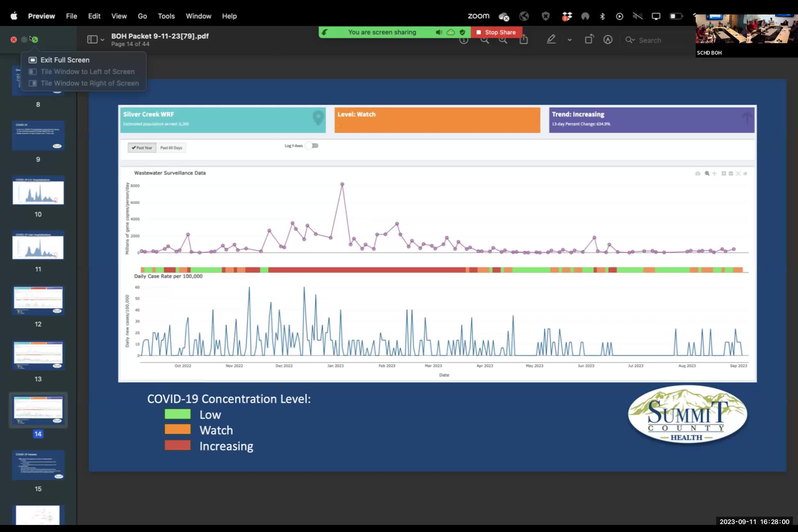Uncheck the Past Year filter
798x532 pixels.
[x=142, y=148]
